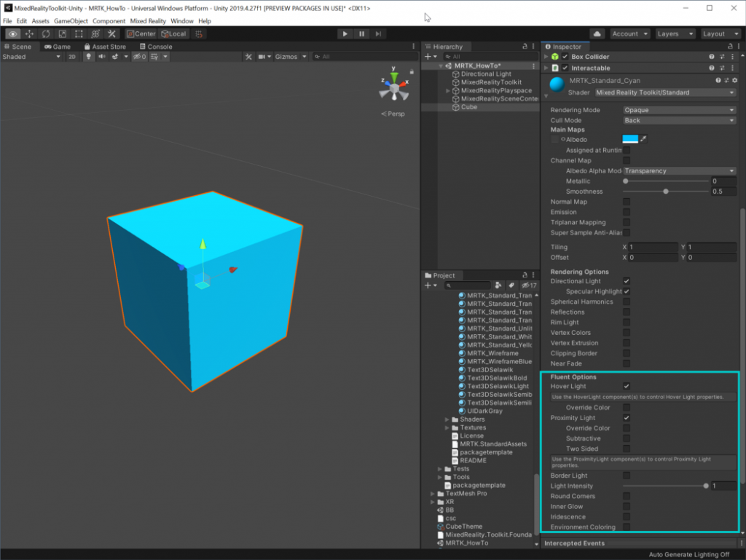Select the Rotate tool

click(45, 33)
